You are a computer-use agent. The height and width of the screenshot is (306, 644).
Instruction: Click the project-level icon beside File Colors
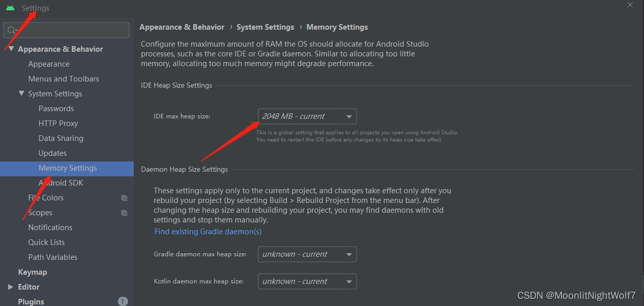(124, 198)
